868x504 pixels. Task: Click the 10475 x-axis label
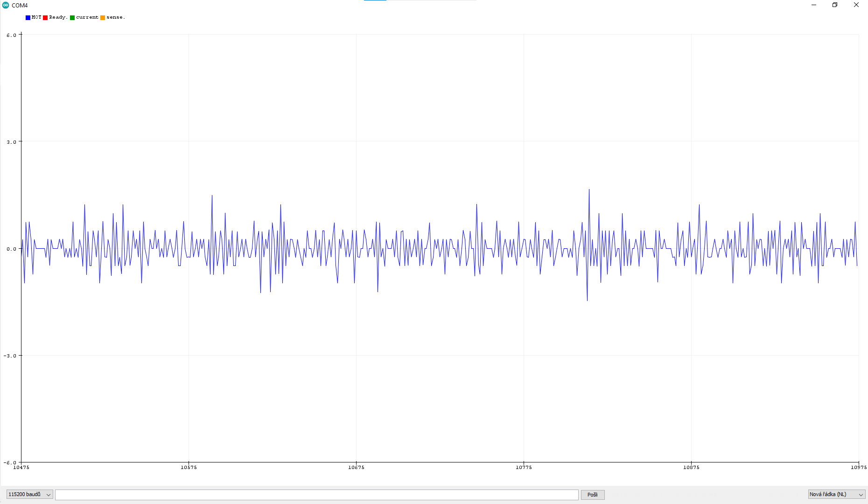click(x=21, y=467)
